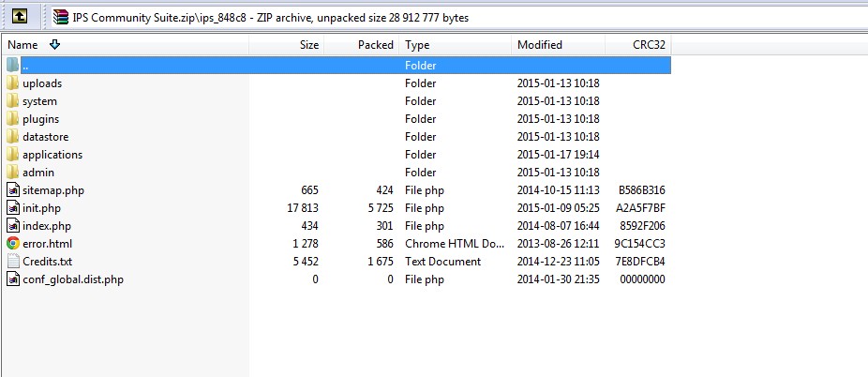Screen dimensions: 868x377
Task: Select the init.php file name
Action: point(41,208)
